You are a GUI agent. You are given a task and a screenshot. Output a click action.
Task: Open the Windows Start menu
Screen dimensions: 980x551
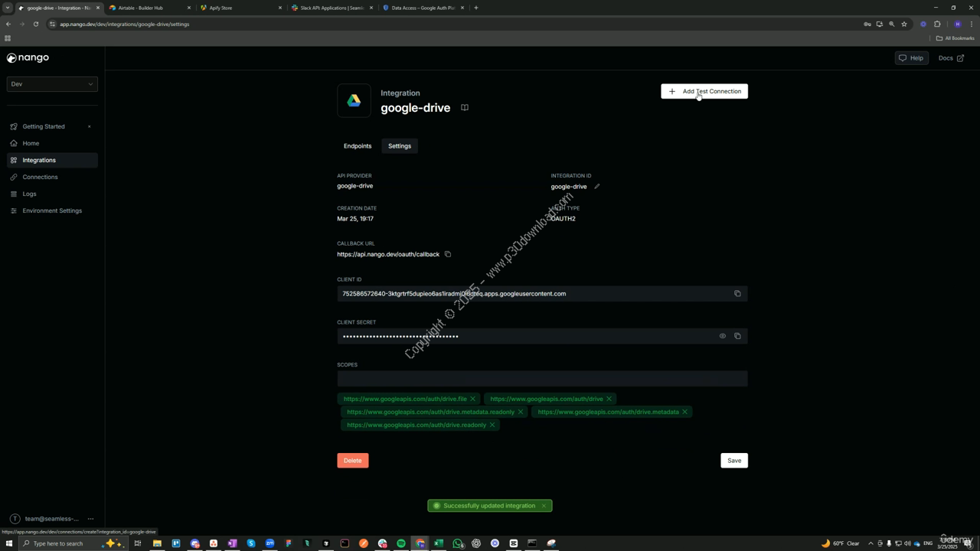click(9, 543)
